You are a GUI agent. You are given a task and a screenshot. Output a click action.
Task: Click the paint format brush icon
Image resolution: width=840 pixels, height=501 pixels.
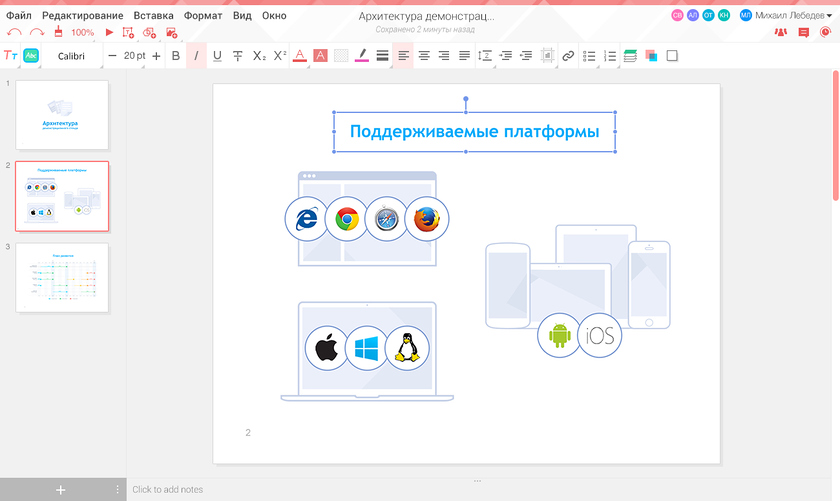pyautogui.click(x=59, y=33)
